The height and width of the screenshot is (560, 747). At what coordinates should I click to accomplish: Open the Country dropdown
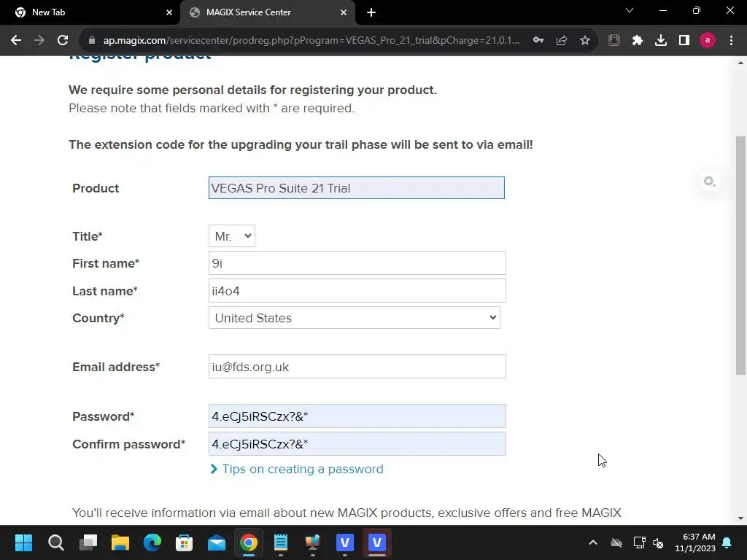click(x=355, y=318)
